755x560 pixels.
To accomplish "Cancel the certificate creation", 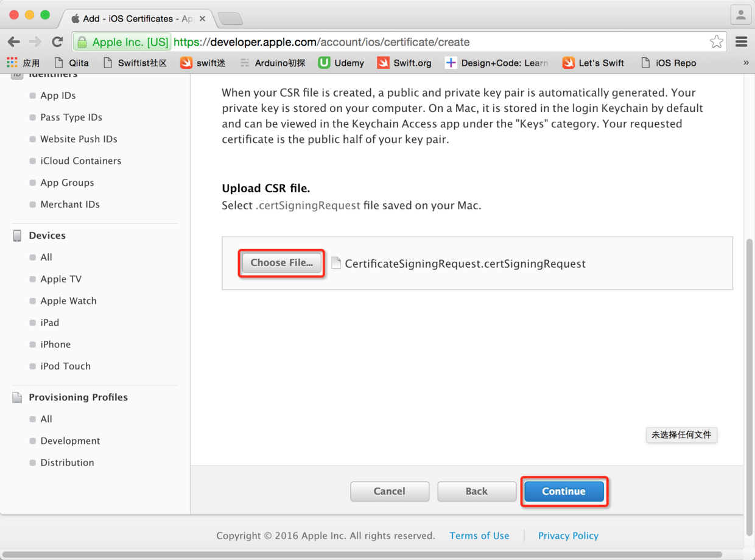I will (x=389, y=491).
